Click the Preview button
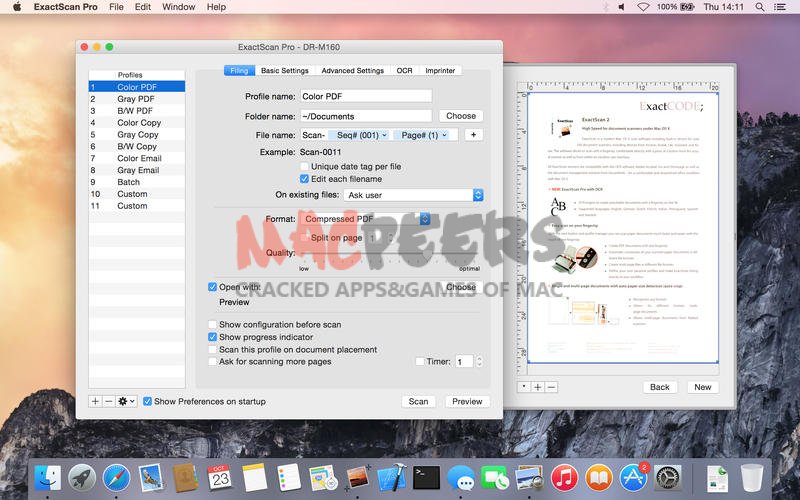The image size is (800, 500). pos(467,402)
